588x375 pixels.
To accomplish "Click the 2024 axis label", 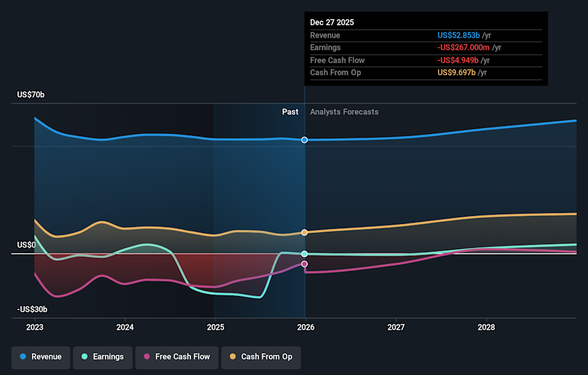I will coord(124,327).
